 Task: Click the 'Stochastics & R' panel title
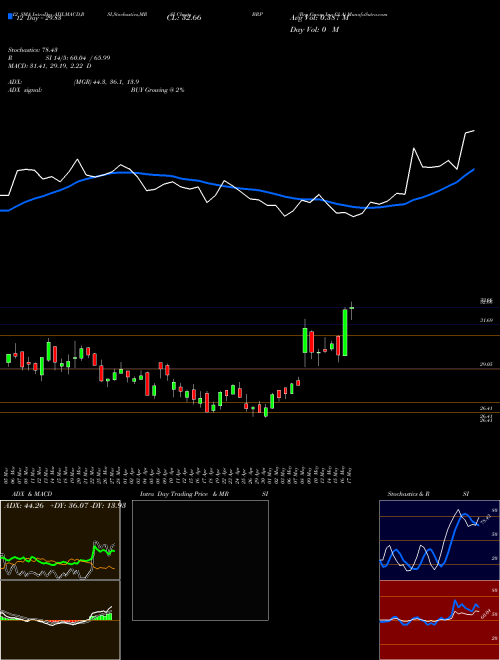pos(409,494)
